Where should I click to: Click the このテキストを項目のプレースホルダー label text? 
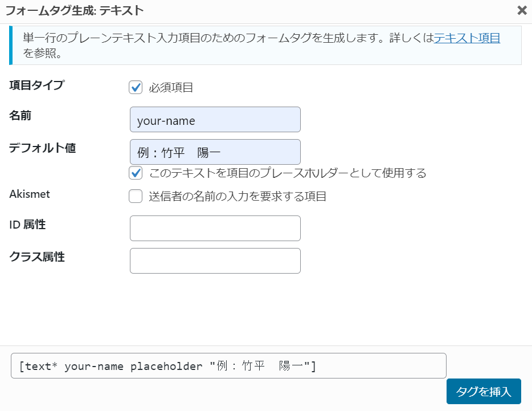288,173
